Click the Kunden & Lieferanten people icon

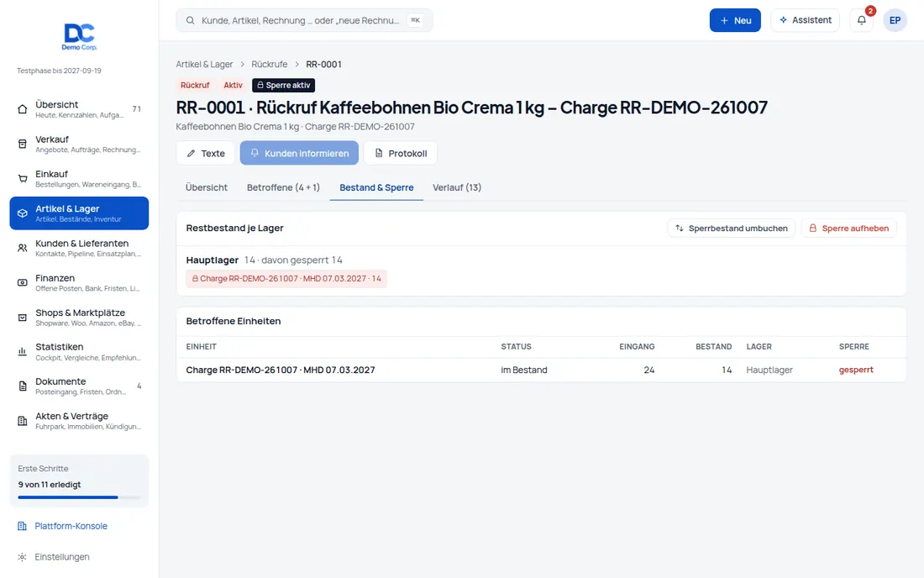point(23,248)
